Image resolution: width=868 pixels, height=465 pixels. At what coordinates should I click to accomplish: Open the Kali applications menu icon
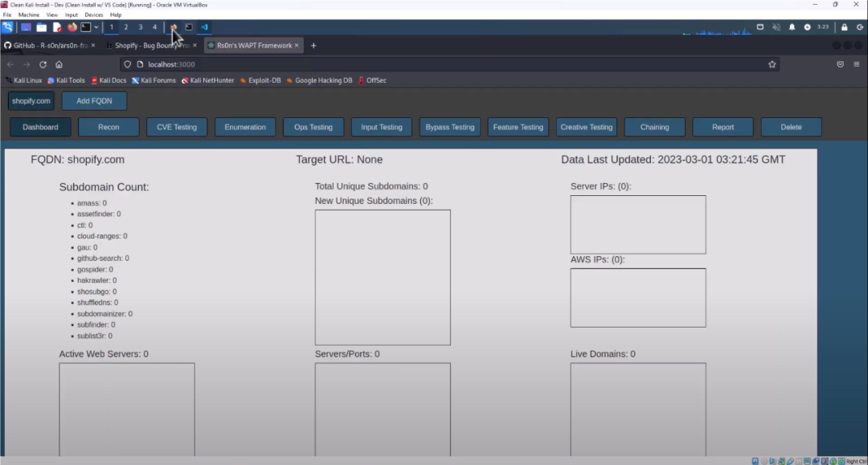pyautogui.click(x=7, y=27)
